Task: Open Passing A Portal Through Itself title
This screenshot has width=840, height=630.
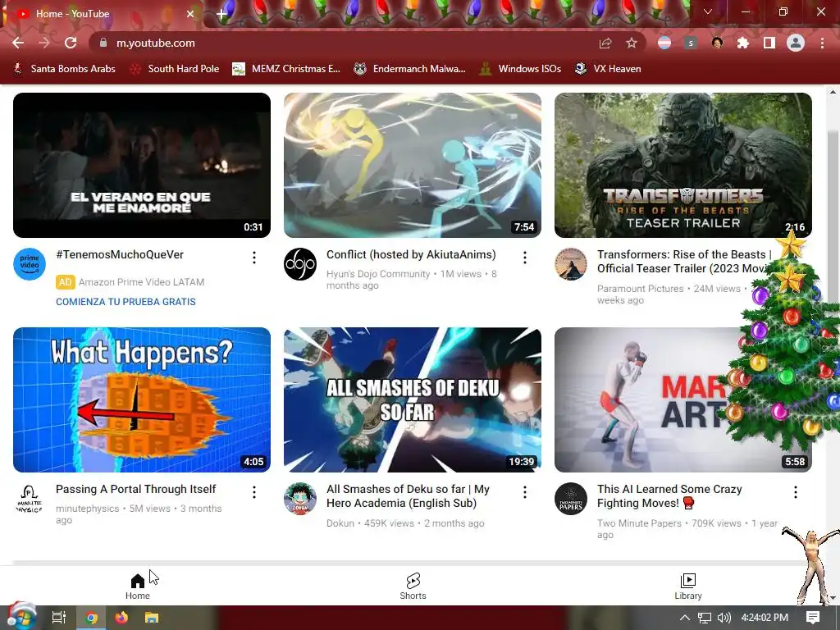Action: [135, 489]
